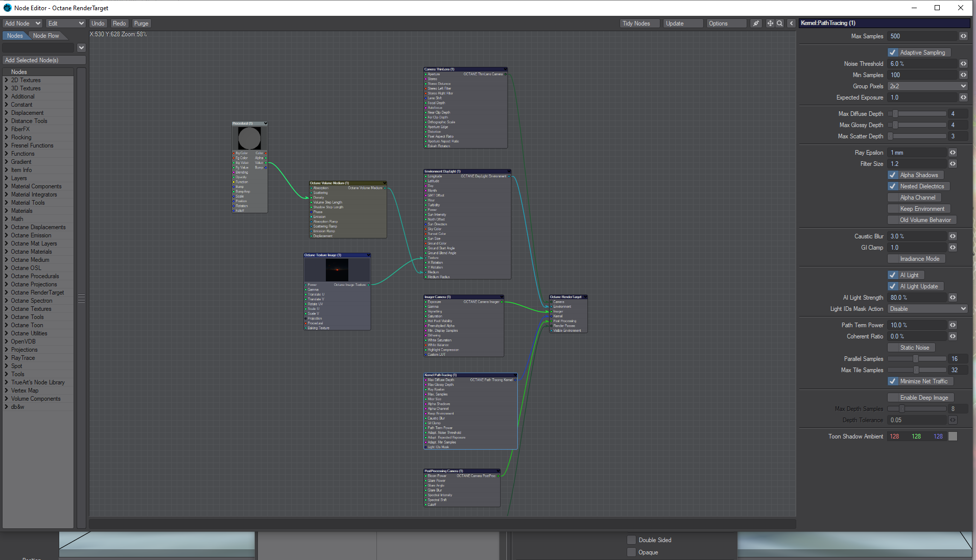Switch to the Node Flow tab
Image resolution: width=976 pixels, height=560 pixels.
46,36
